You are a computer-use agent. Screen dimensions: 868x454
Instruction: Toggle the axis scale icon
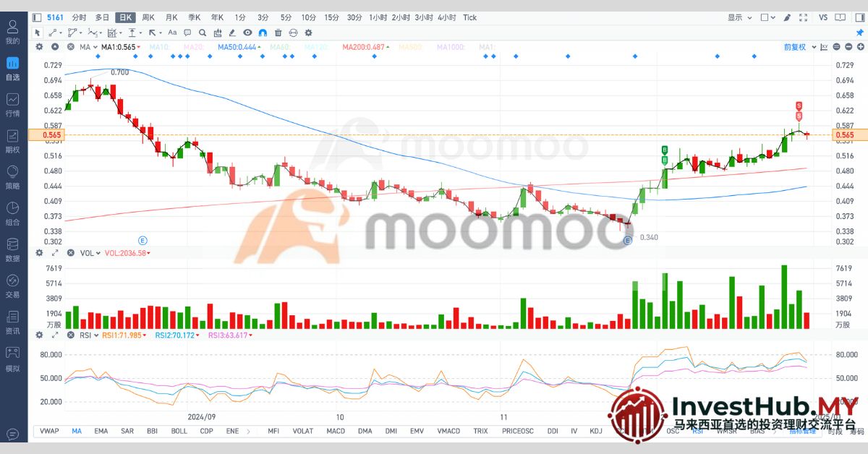tap(823, 47)
